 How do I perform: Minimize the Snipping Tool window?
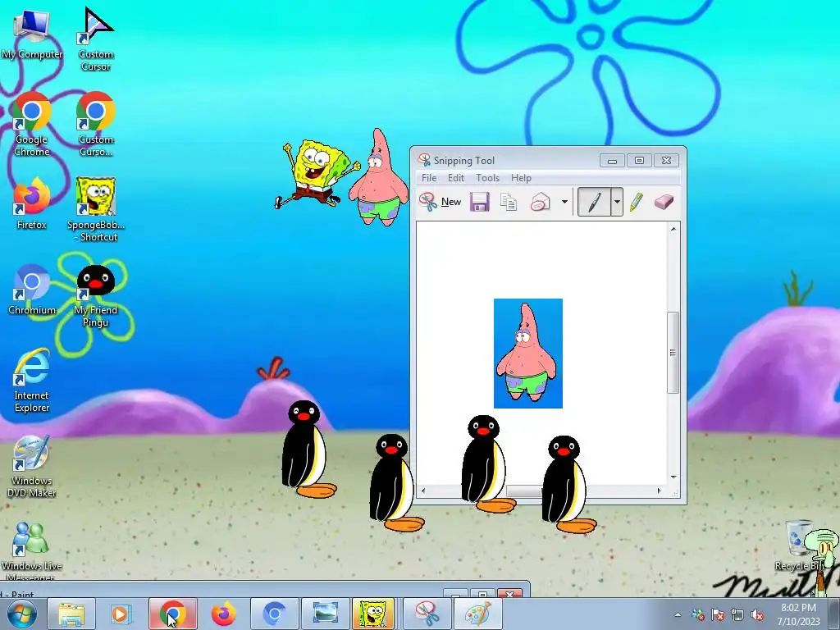(x=612, y=160)
